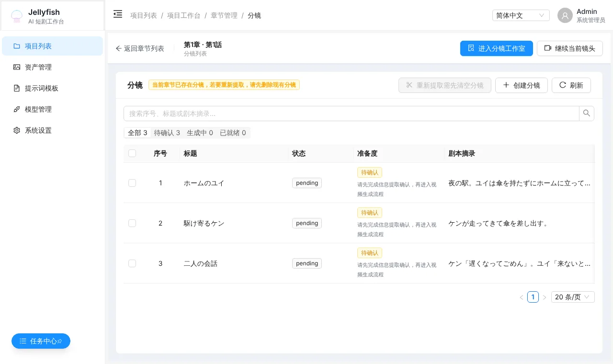This screenshot has width=613, height=364.
Task: Click the document icon beside 提示词模板
Action: click(x=17, y=89)
